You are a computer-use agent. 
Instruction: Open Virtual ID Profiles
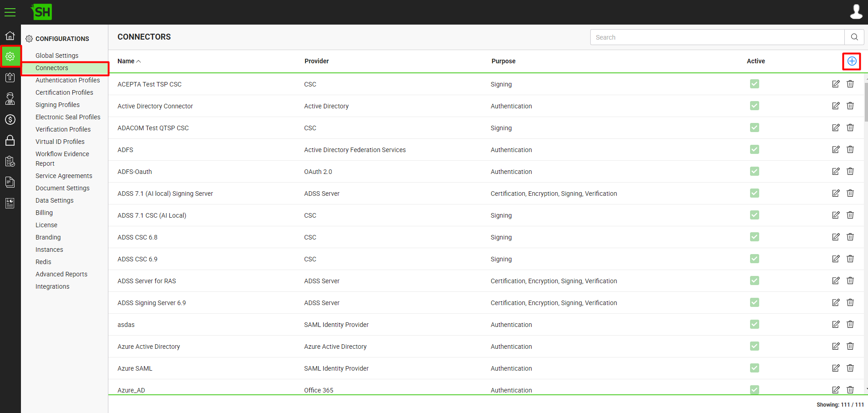point(60,142)
